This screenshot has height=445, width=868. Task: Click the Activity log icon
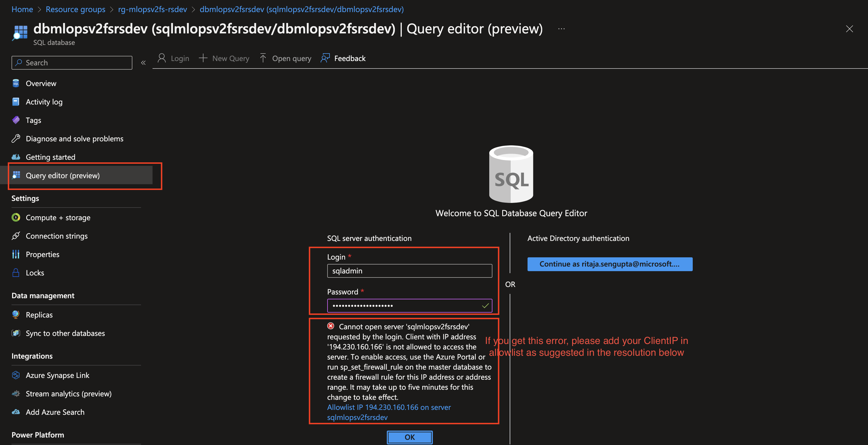[x=16, y=102]
